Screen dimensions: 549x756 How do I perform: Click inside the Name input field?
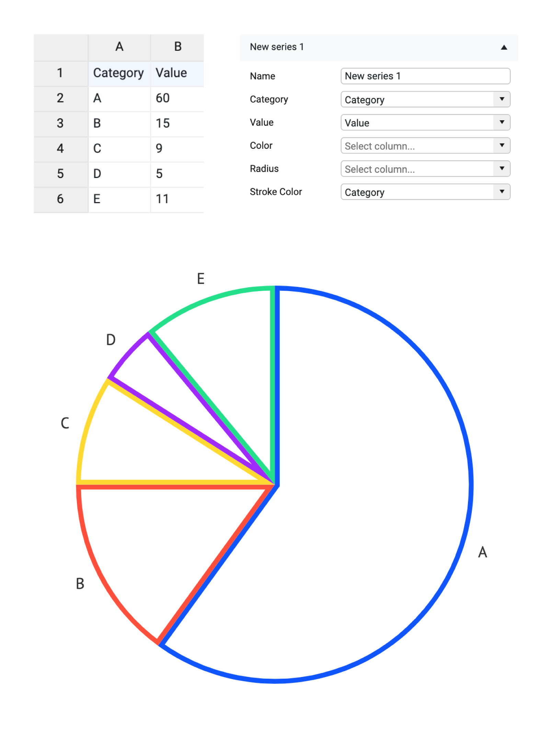(425, 76)
